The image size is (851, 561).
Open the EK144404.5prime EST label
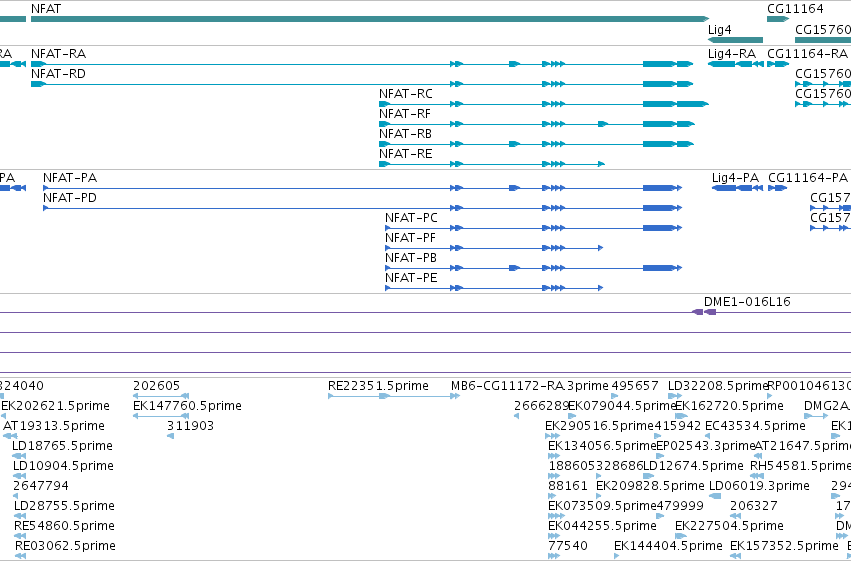[668, 546]
